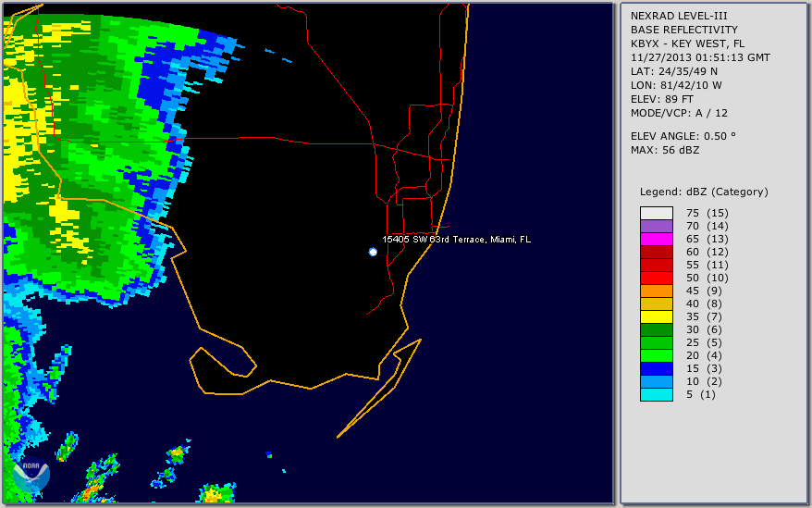Click the 'ELEV: 89 FT' text
Viewport: 812px width, 508px height.
coord(662,99)
